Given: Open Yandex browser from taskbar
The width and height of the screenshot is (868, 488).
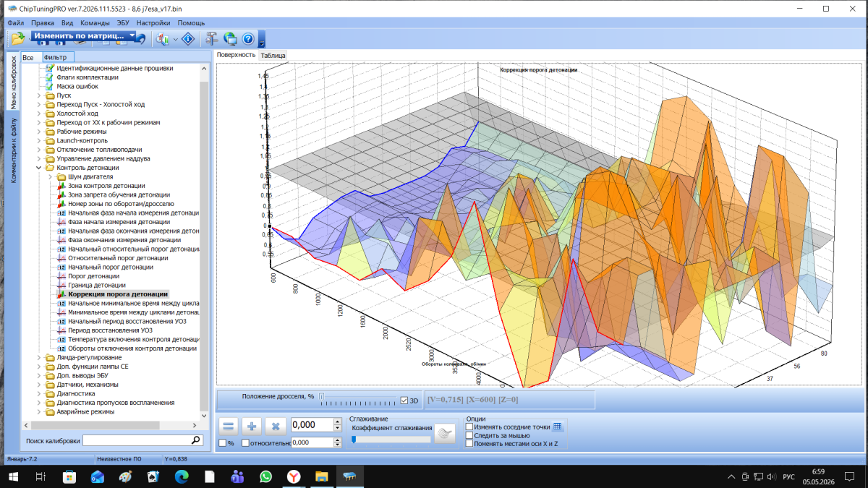Looking at the screenshot, I should (x=294, y=476).
